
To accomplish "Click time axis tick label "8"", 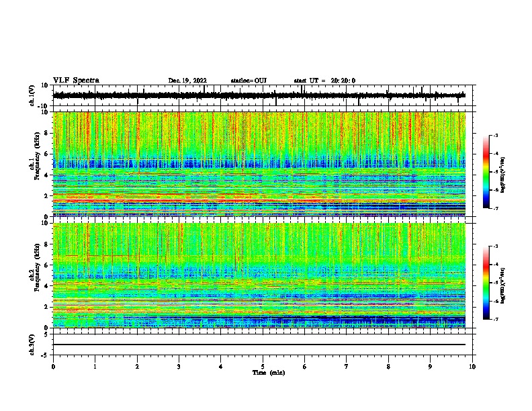I will (x=388, y=367).
